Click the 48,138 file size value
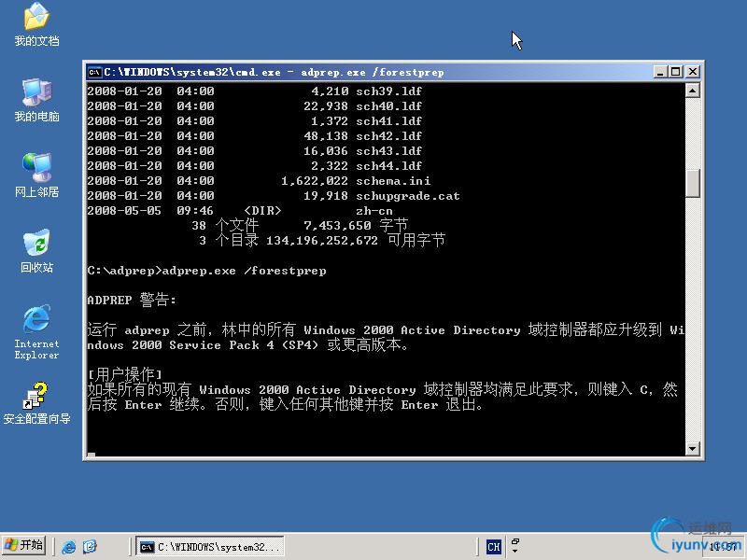Viewport: 747px width, 560px height. pos(326,136)
